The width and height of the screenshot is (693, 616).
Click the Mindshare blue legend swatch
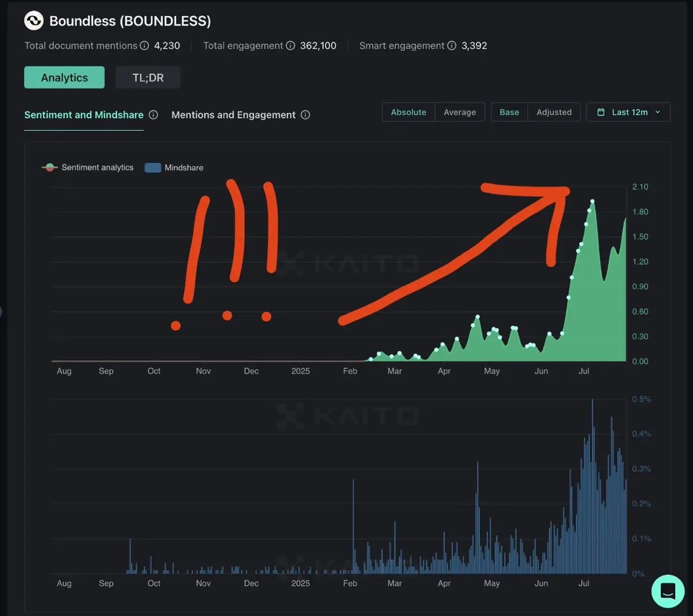tap(152, 167)
